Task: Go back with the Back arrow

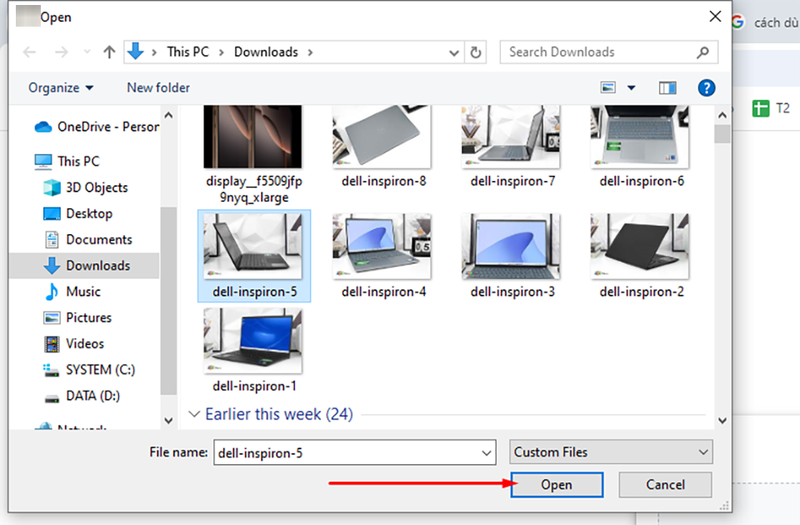Action: tap(30, 52)
